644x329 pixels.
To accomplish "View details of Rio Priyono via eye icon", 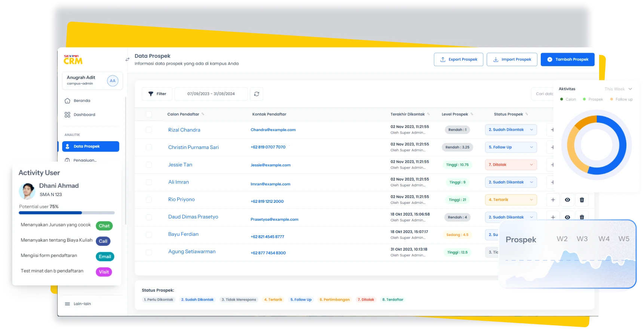I will pyautogui.click(x=567, y=200).
